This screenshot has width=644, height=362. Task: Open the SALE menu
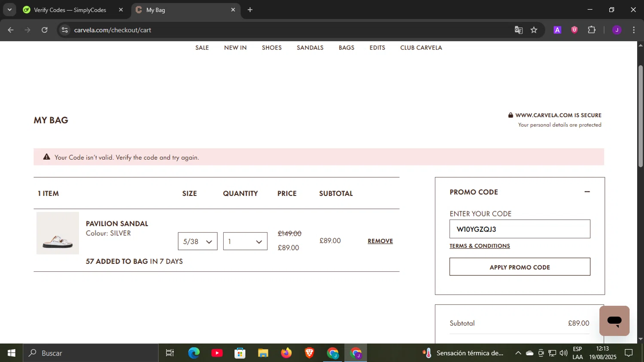click(x=202, y=48)
